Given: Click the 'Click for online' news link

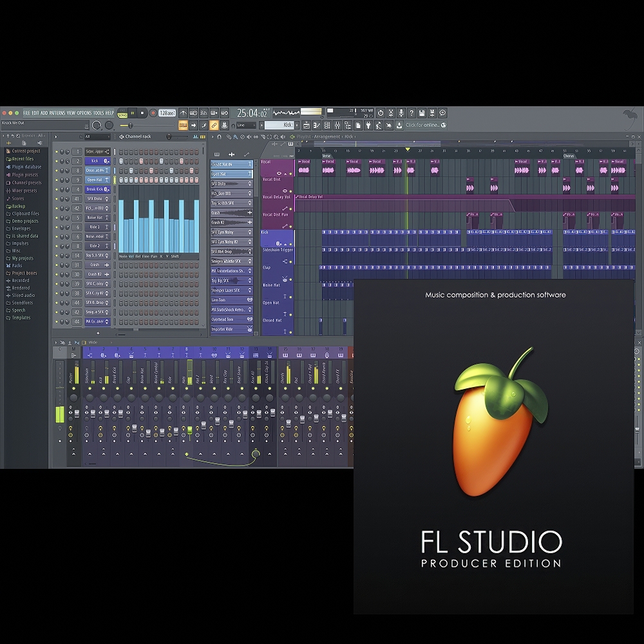Looking at the screenshot, I should coord(422,125).
